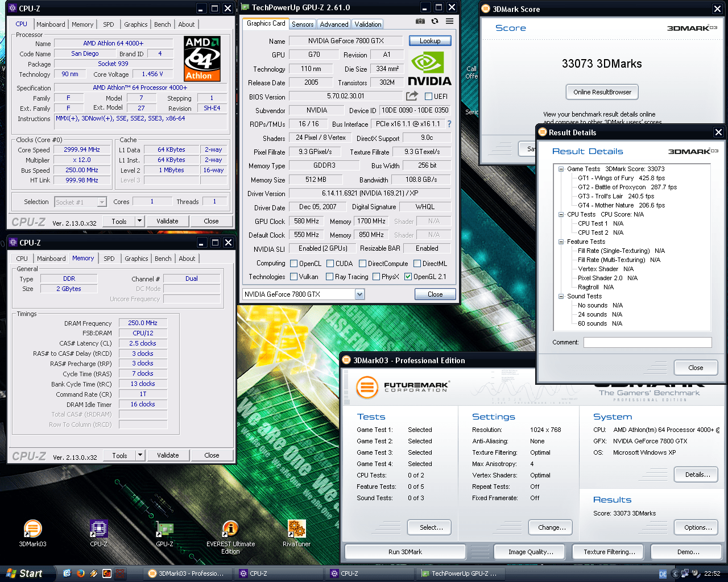Switch to the Advanced tab in GPU-Z
The width and height of the screenshot is (728, 582).
coord(334,24)
